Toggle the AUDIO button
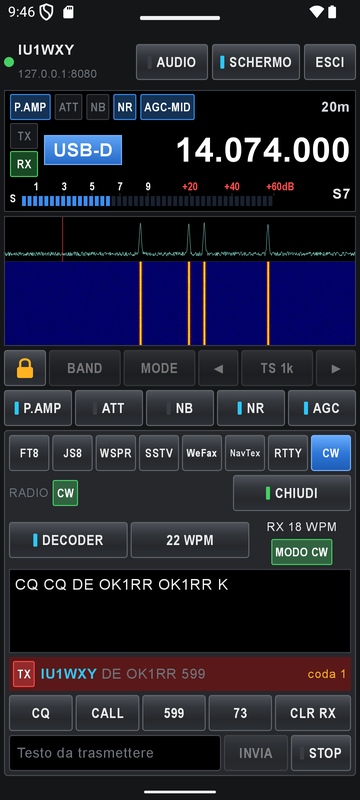 pos(172,62)
